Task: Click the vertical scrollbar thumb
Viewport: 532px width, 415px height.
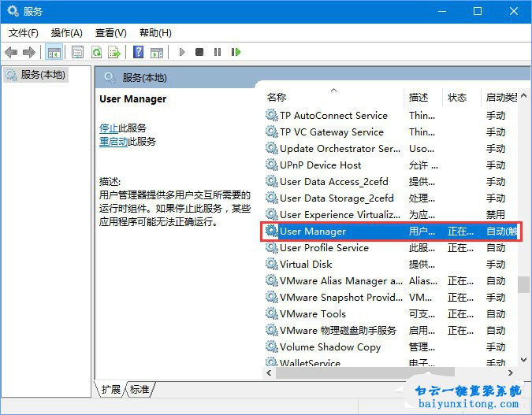Action: (523, 284)
